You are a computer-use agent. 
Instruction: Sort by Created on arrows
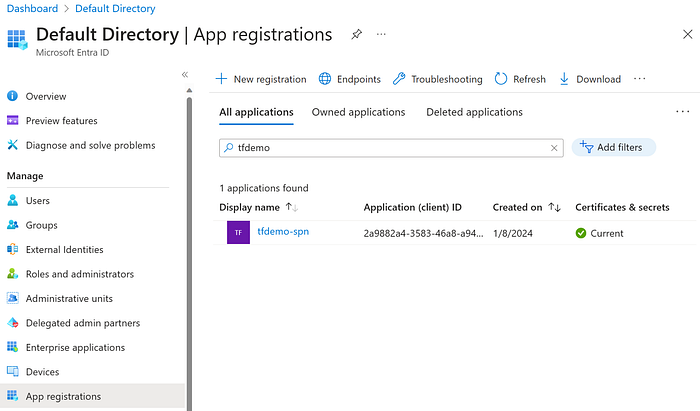click(x=554, y=207)
